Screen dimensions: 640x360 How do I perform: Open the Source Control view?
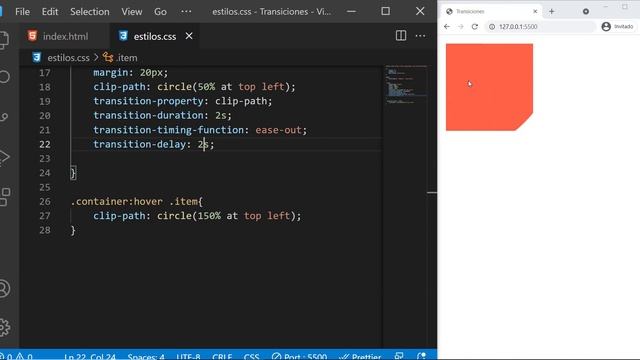[x=4, y=117]
